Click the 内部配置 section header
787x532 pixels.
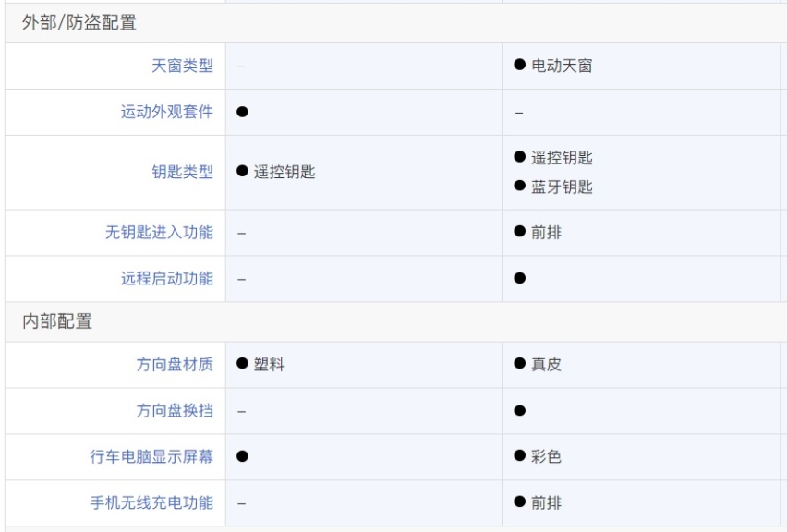57,321
